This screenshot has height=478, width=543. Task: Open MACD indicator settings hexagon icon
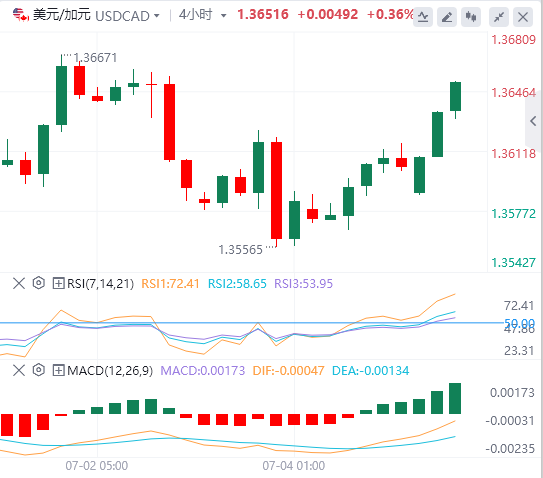click(38, 370)
